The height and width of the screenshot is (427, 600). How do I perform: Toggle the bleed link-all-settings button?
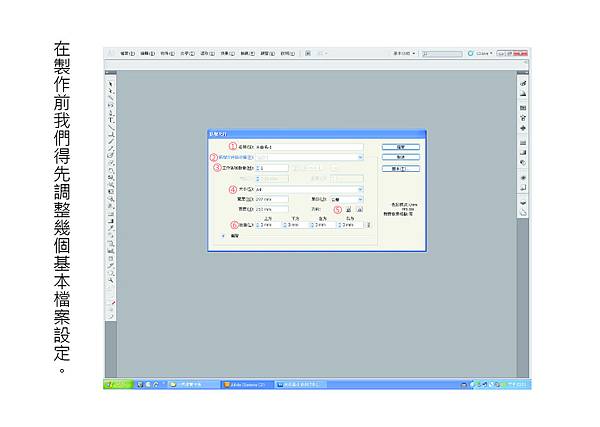(368, 225)
